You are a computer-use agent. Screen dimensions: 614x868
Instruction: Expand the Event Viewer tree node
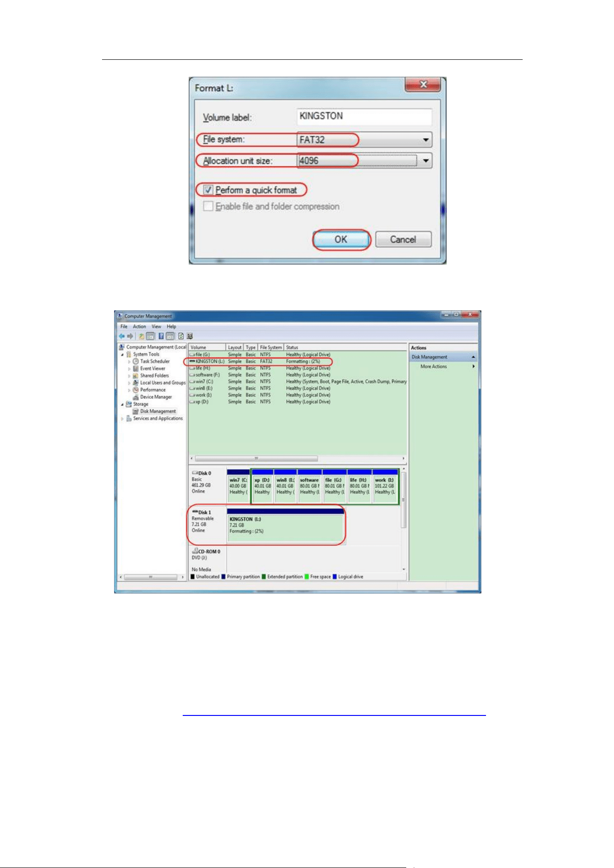pos(129,369)
